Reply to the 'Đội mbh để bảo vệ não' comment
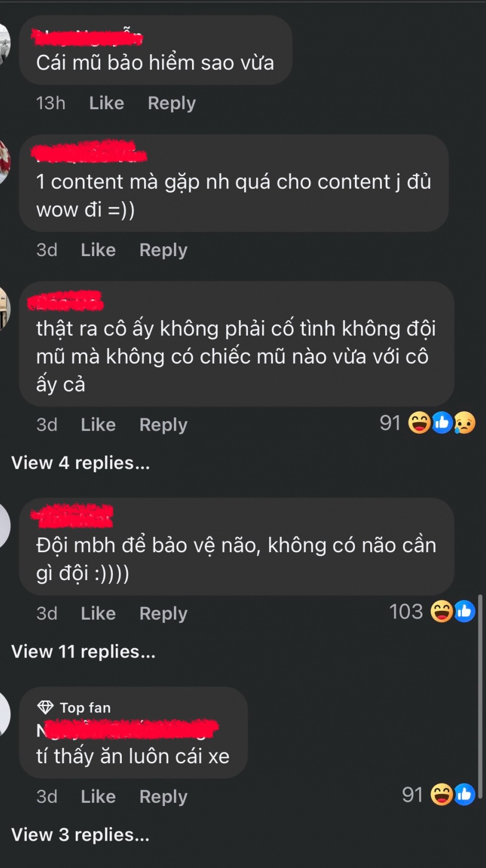Screen dimensions: 486x868 click(x=163, y=614)
